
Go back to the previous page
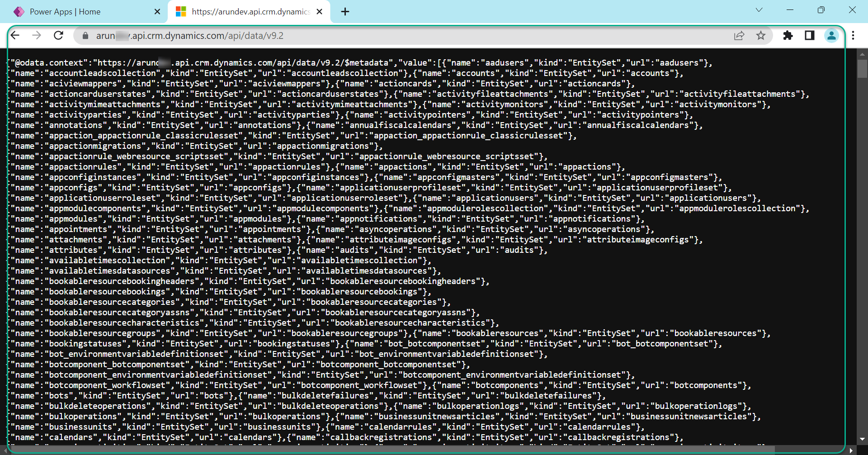point(15,35)
